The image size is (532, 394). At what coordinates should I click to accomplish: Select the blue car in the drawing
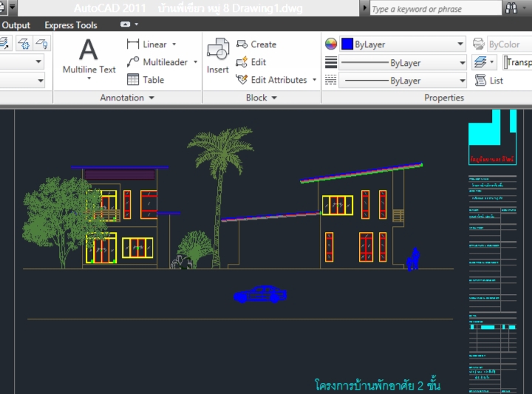click(260, 294)
